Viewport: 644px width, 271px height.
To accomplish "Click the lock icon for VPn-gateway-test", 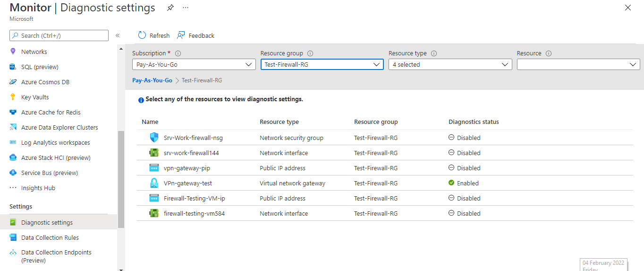I will click(154, 183).
